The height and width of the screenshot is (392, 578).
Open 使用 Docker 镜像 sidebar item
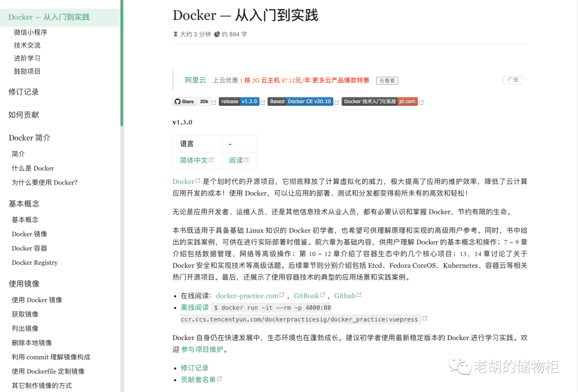37,300
